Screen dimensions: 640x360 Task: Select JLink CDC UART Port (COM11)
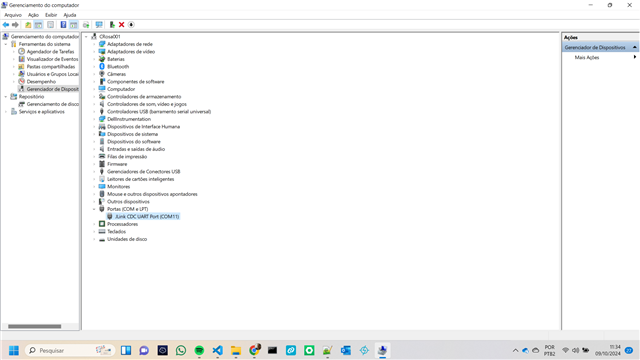(147, 217)
